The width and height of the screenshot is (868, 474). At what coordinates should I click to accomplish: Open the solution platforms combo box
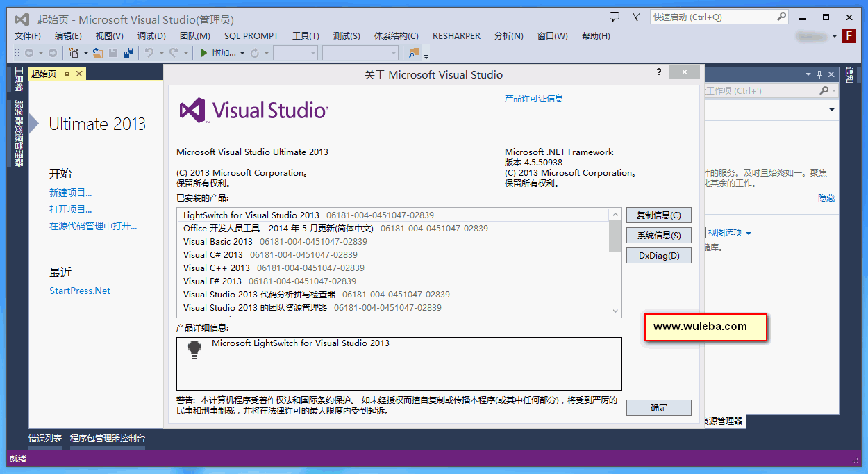tap(360, 53)
